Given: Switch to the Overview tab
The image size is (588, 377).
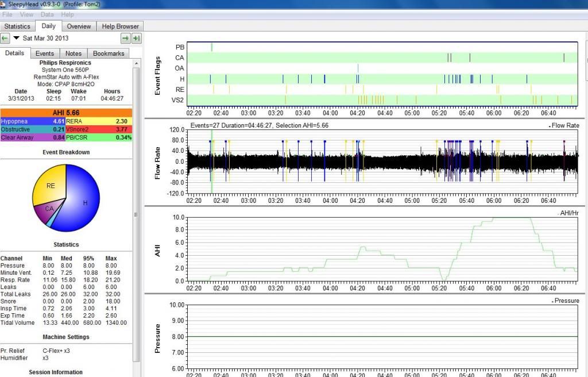Looking at the screenshot, I should (79, 26).
